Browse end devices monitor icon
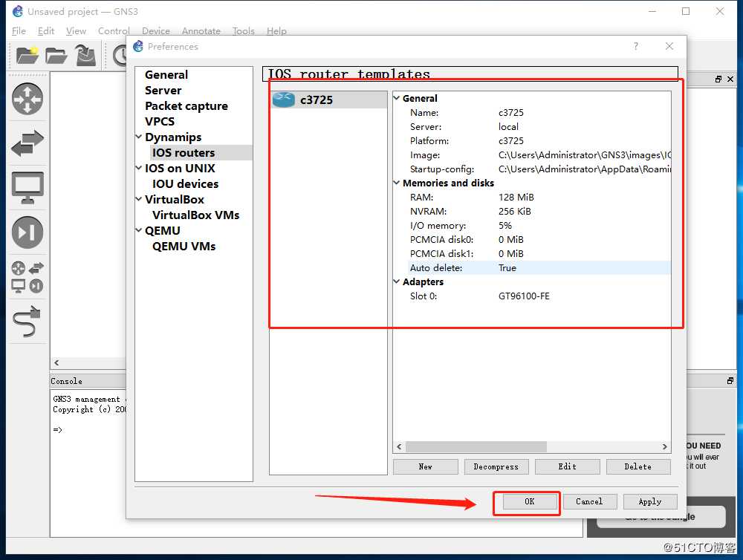The height and width of the screenshot is (560, 743). click(x=27, y=188)
